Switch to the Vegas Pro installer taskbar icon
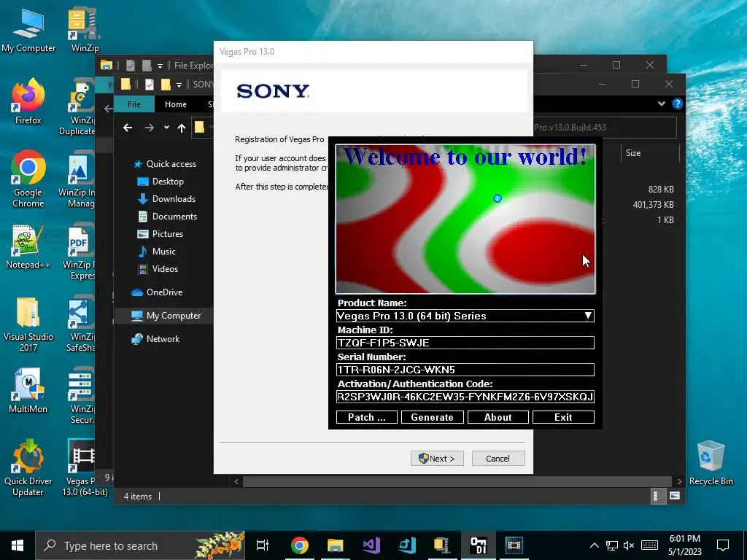 [x=514, y=545]
